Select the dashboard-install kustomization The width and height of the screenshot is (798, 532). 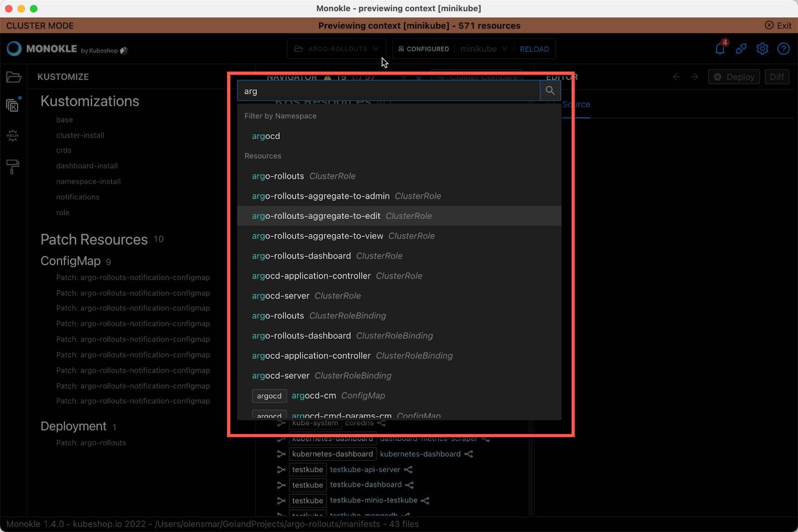coord(87,166)
